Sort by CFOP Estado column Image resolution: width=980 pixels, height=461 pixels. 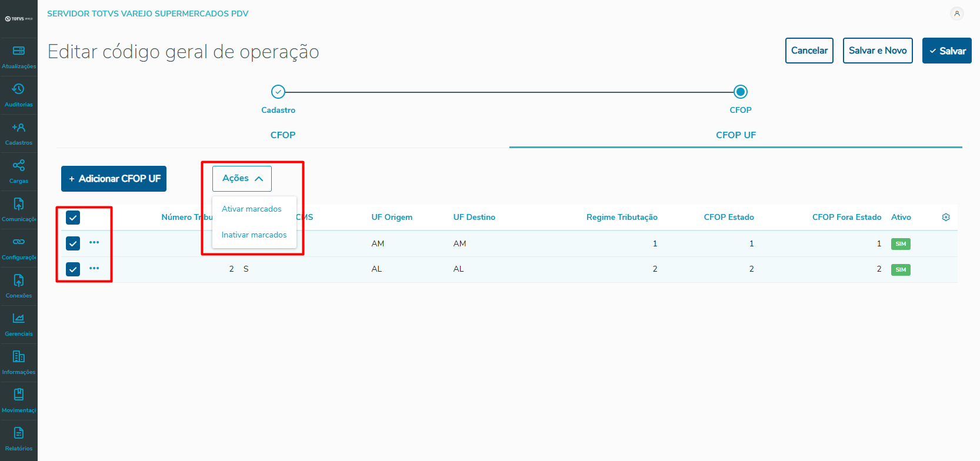[729, 217]
